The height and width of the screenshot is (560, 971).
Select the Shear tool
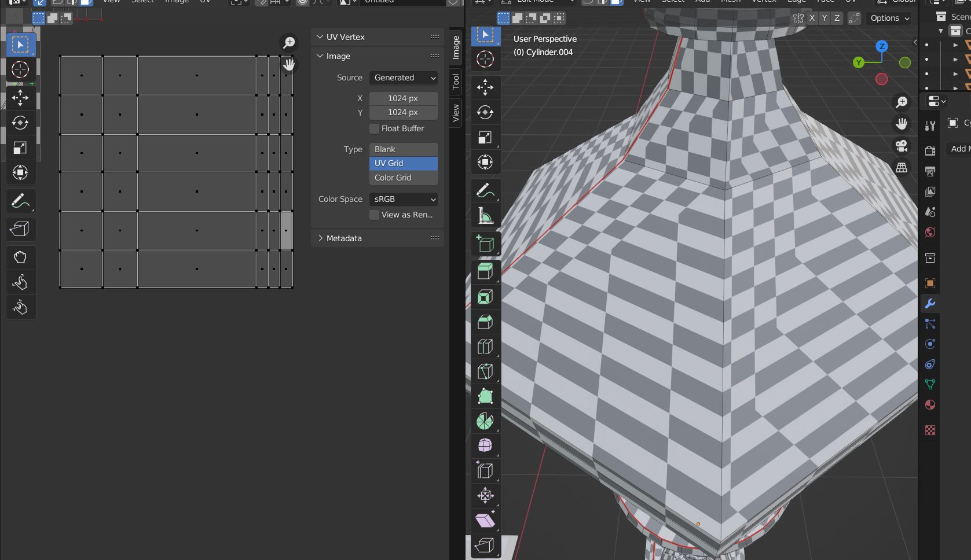click(485, 520)
